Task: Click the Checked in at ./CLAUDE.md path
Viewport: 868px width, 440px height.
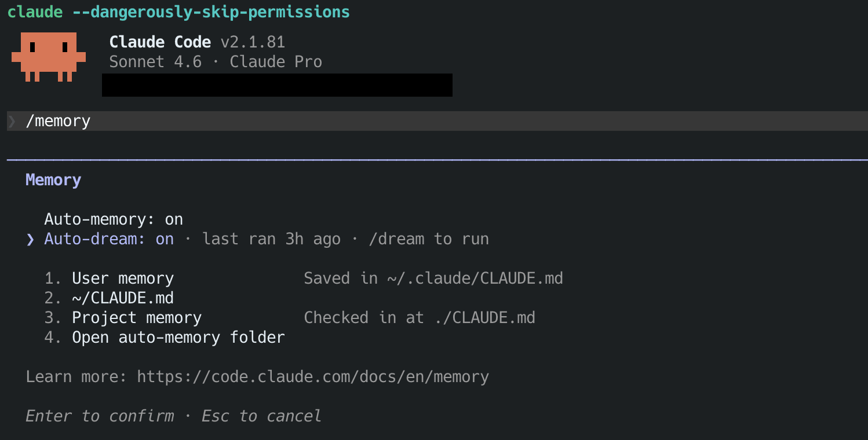Action: click(419, 318)
